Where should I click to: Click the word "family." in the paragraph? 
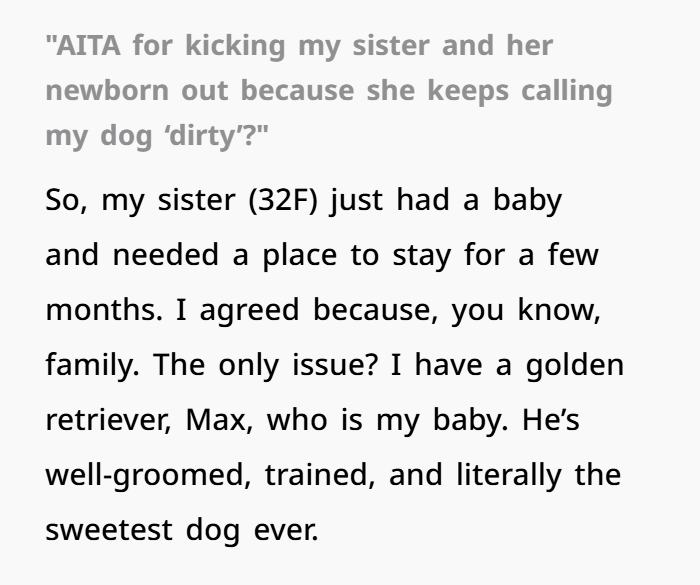pos(92,365)
